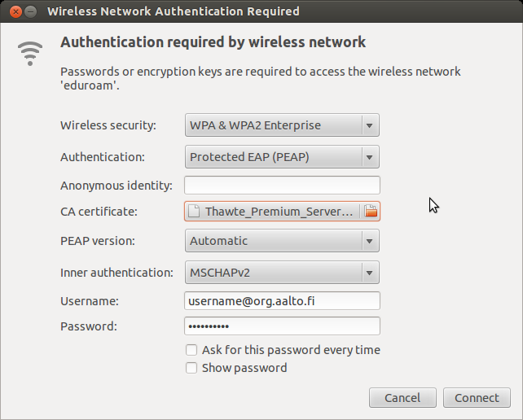Click the Inner authentication dropdown arrow
The width and height of the screenshot is (523, 420).
370,273
